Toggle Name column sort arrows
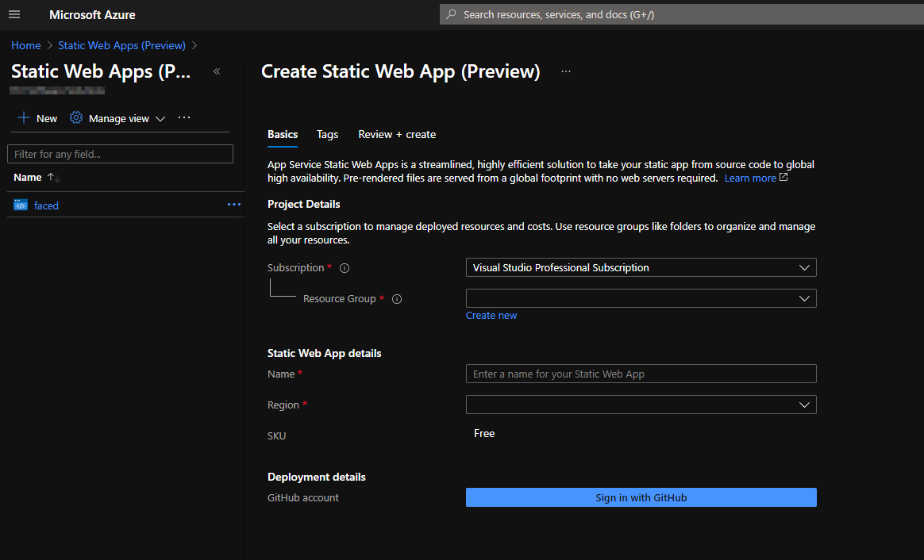924x560 pixels. click(54, 177)
